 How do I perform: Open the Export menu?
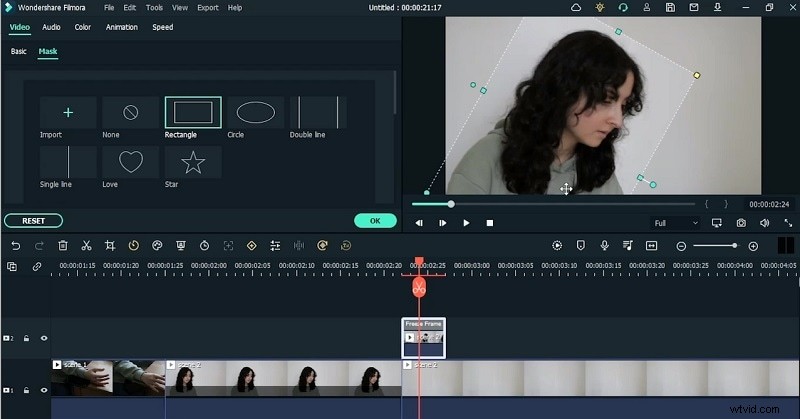pos(207,7)
